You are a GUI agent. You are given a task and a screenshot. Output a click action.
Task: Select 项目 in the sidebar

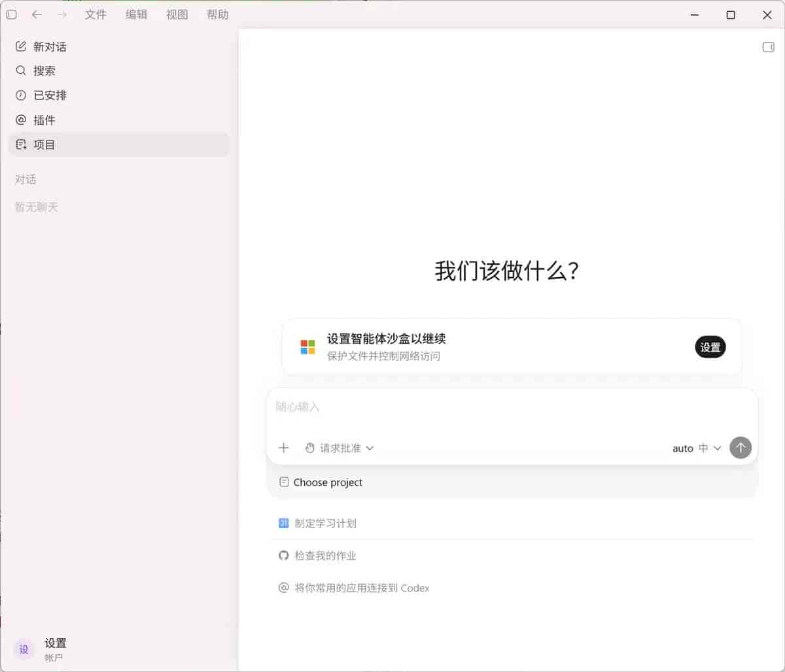(x=119, y=144)
